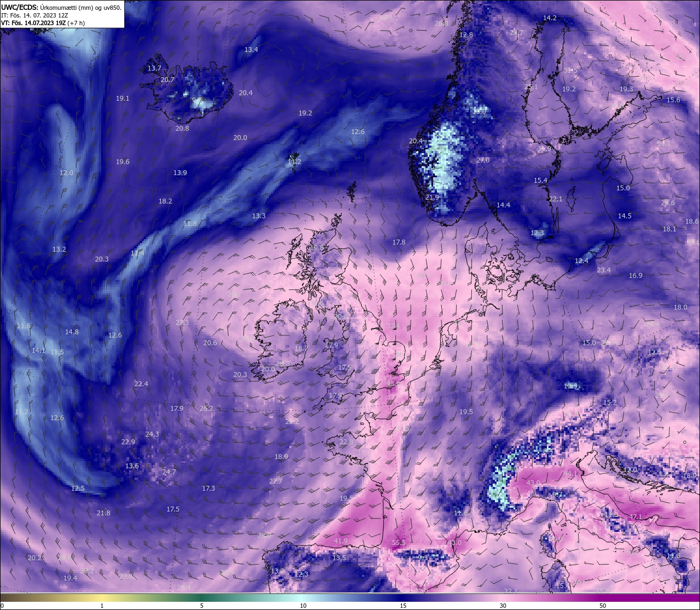Select the 18.1 value near right edge
700x610 pixels.
pyautogui.click(x=669, y=229)
